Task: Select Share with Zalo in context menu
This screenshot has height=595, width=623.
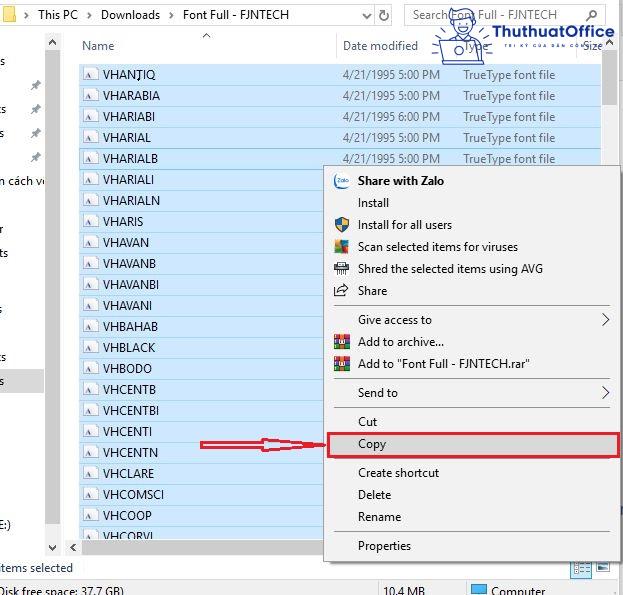Action: click(471, 181)
